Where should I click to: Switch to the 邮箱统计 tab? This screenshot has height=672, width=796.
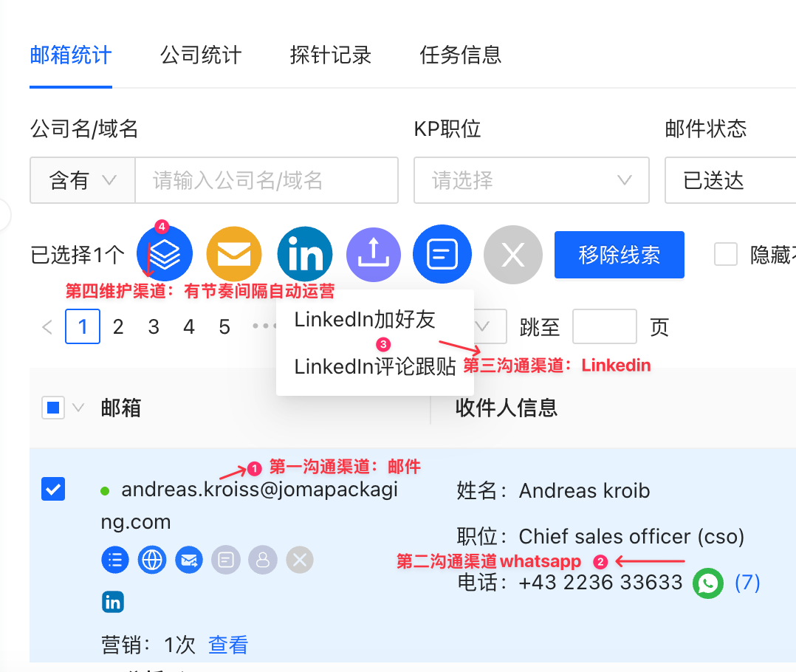tap(71, 55)
